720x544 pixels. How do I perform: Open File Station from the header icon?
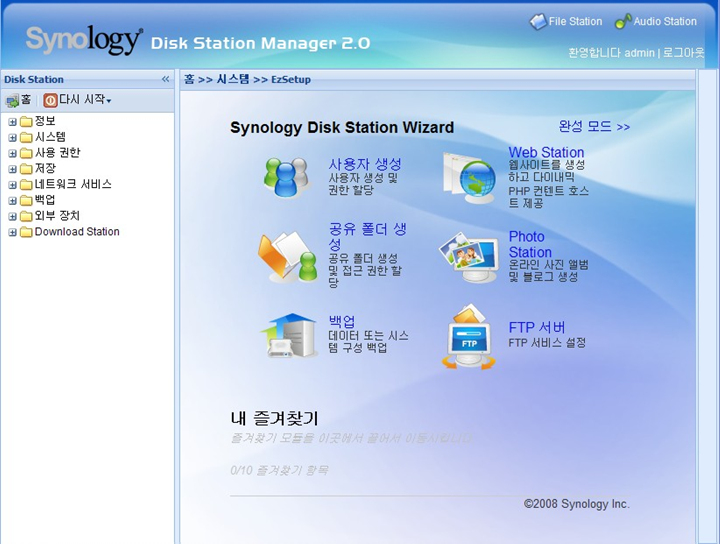(538, 22)
